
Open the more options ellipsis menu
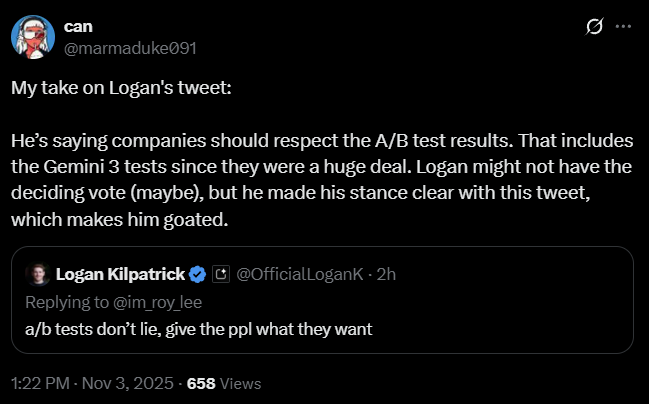[623, 27]
